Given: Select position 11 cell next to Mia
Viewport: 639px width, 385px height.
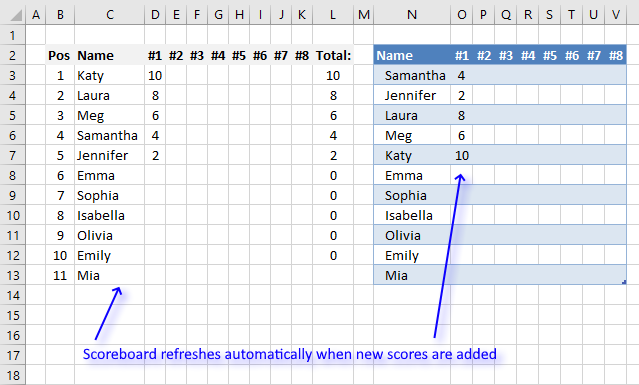Looking at the screenshot, I should (60, 275).
